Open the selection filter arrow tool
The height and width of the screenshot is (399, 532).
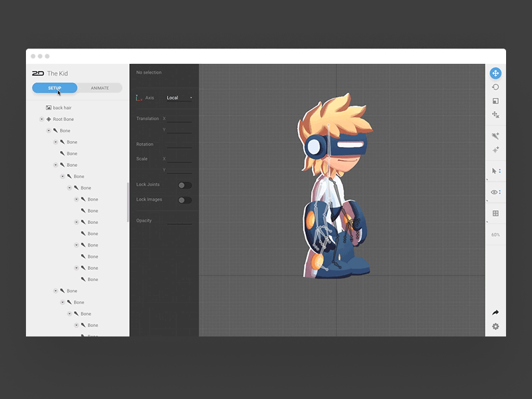point(495,171)
